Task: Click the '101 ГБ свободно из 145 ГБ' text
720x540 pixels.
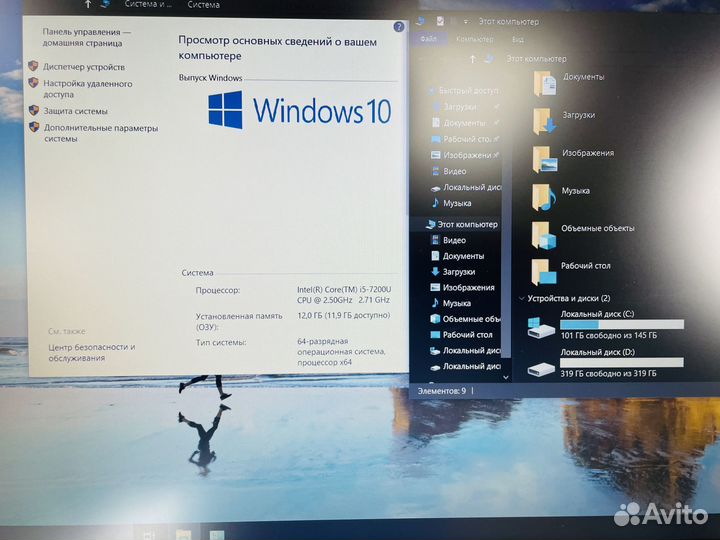Action: click(608, 336)
